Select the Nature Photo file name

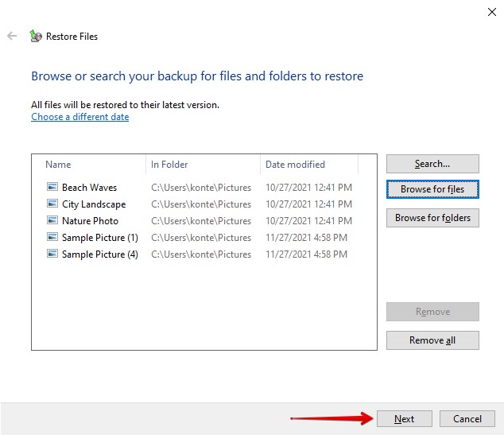click(x=90, y=221)
